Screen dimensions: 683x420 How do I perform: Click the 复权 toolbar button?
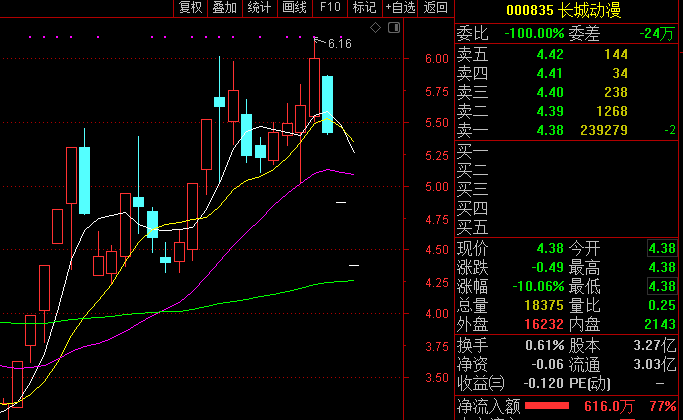[x=191, y=8]
